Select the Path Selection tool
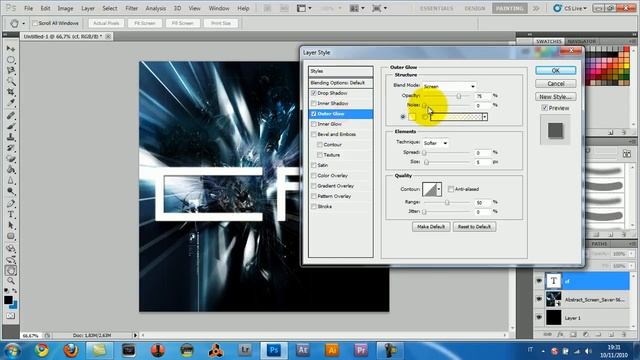 (11, 225)
